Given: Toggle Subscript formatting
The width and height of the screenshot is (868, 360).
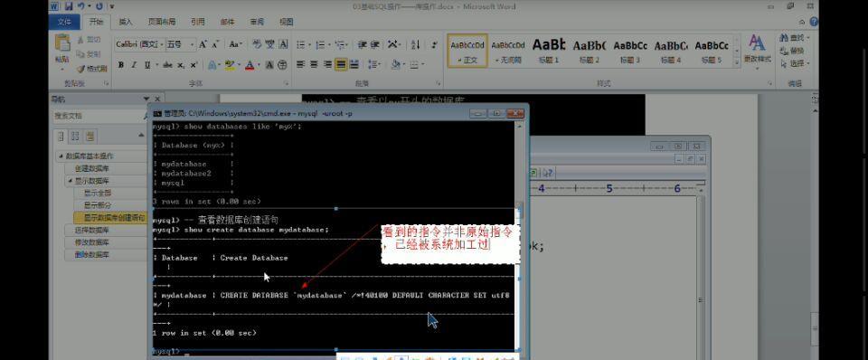Looking at the screenshot, I should click(181, 65).
